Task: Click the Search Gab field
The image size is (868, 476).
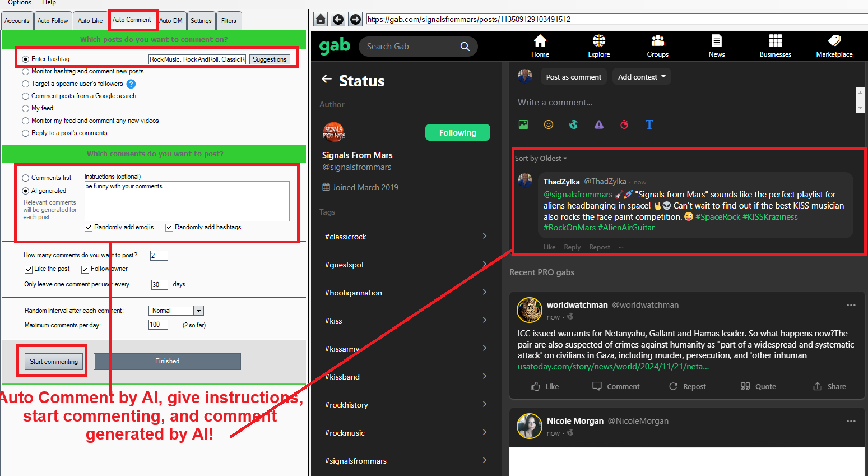Action: (x=412, y=47)
